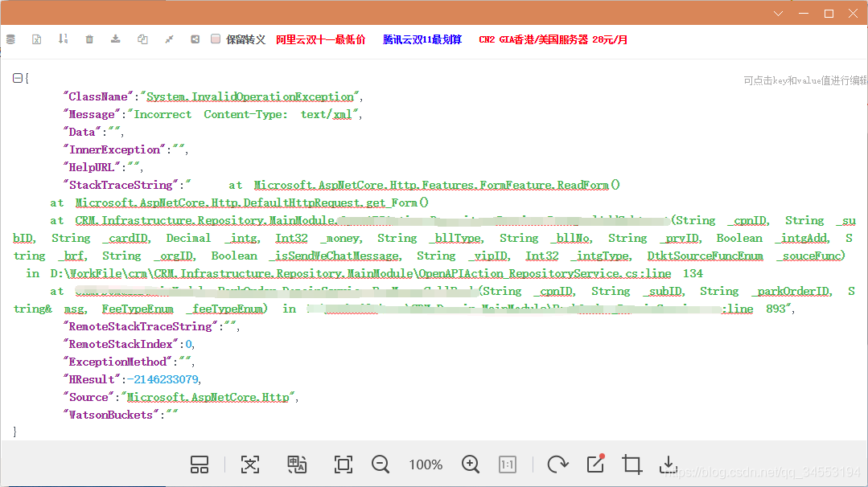This screenshot has height=487, width=868.
Task: Close the image viewer window
Action: point(853,14)
